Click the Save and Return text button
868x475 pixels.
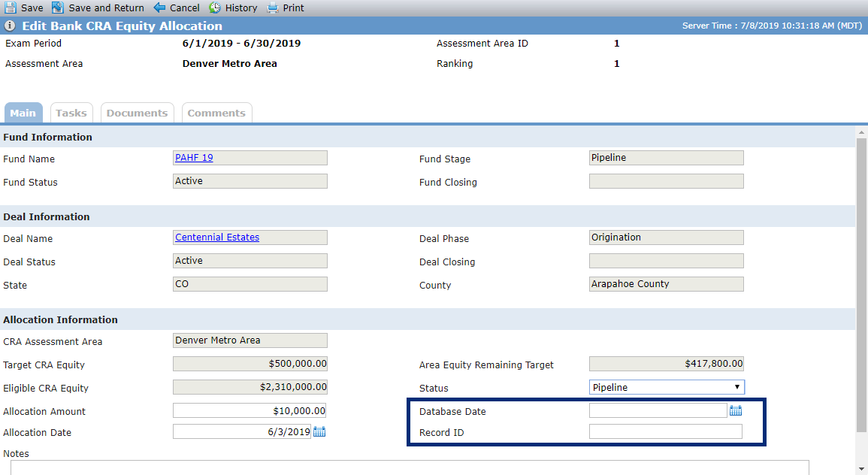click(x=106, y=8)
